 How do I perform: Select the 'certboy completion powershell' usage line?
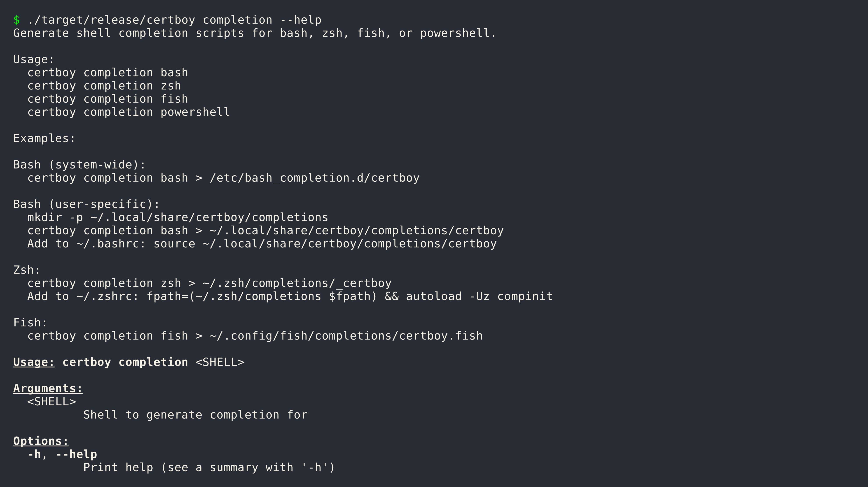(x=128, y=112)
